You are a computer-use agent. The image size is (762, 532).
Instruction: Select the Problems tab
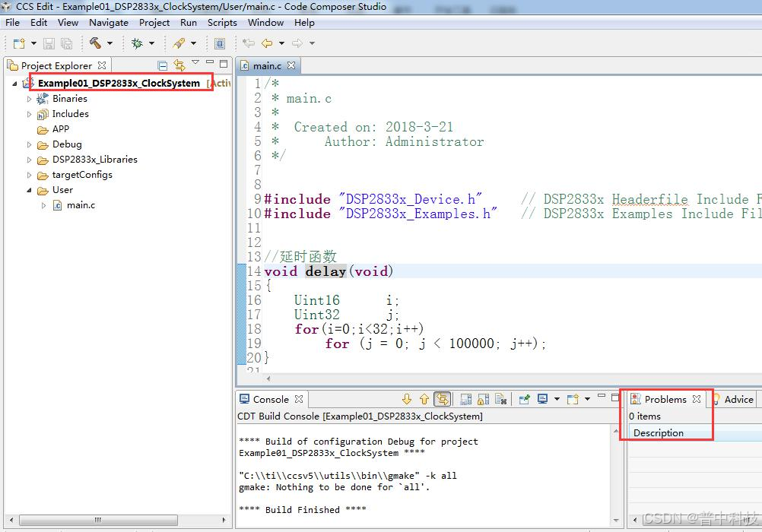click(x=665, y=399)
